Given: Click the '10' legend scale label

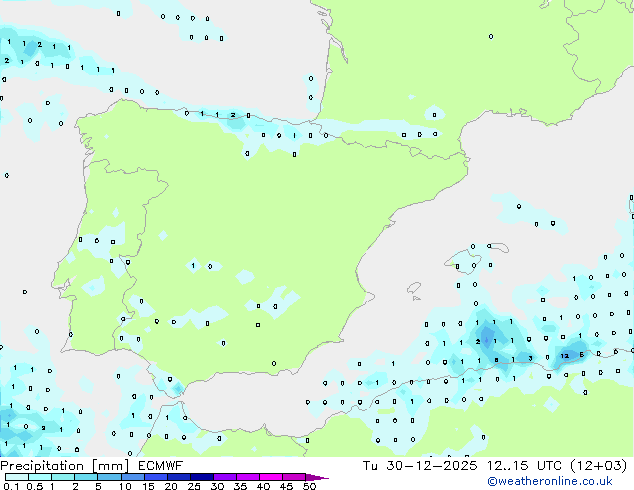Looking at the screenshot, I should click(x=125, y=486).
